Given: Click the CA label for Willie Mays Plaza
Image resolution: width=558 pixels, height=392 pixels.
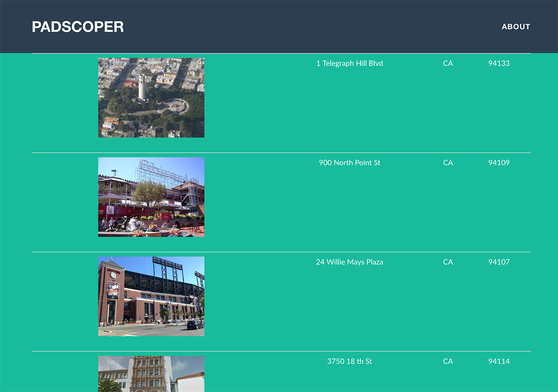Looking at the screenshot, I should tap(448, 262).
